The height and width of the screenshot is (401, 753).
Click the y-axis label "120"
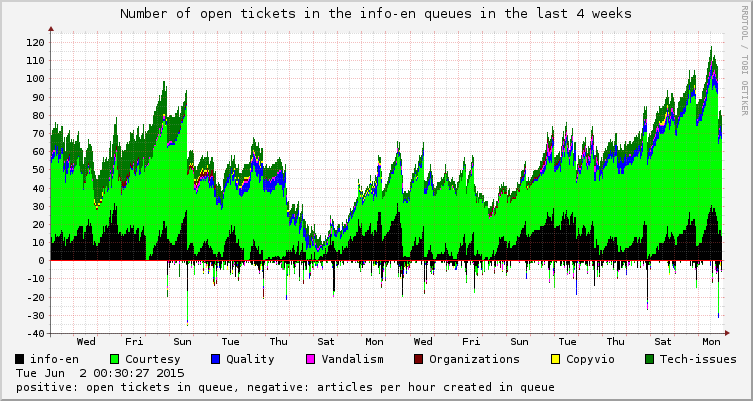(35, 42)
